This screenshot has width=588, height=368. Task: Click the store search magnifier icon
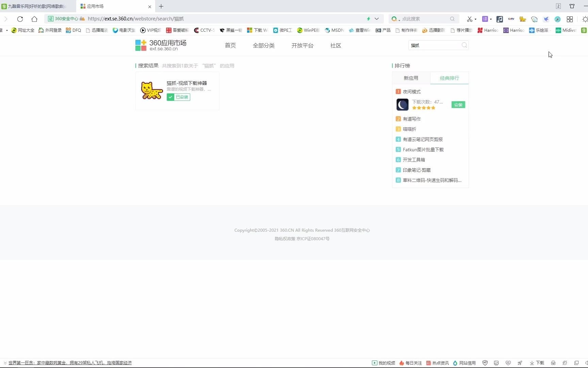(464, 45)
